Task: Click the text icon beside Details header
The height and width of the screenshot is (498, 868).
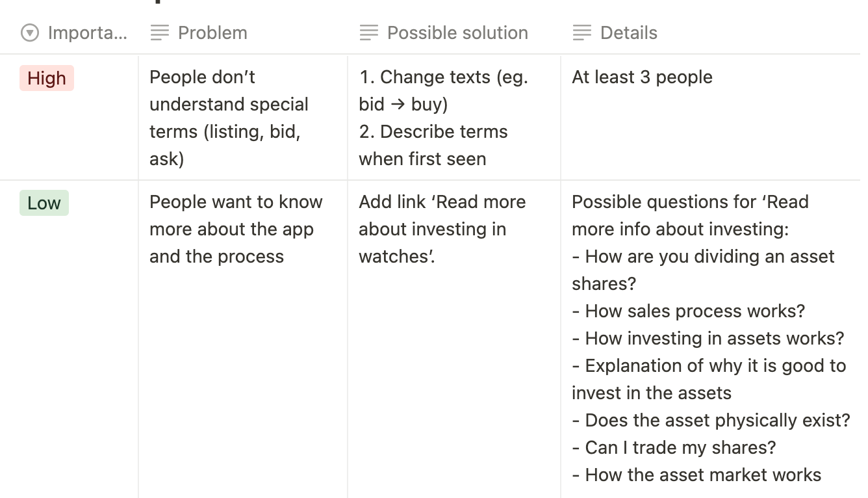Action: tap(582, 33)
